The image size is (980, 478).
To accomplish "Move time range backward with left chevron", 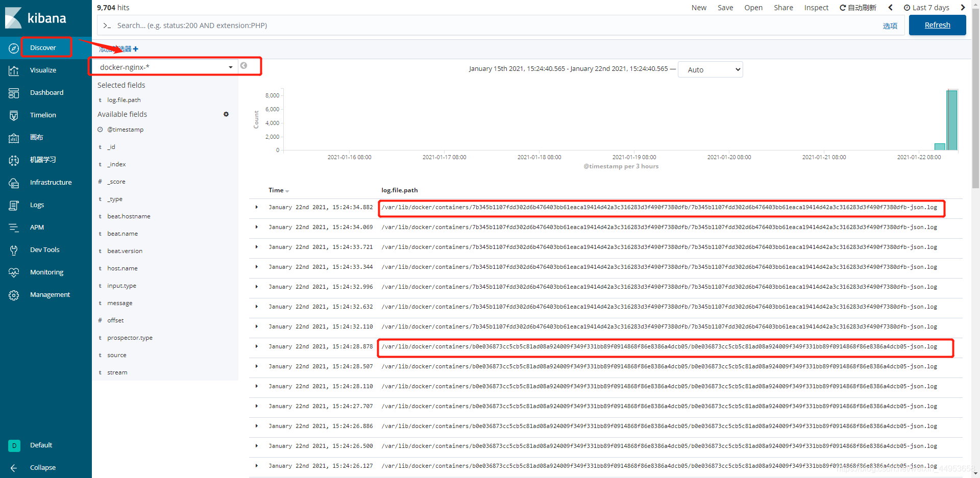I will click(891, 8).
